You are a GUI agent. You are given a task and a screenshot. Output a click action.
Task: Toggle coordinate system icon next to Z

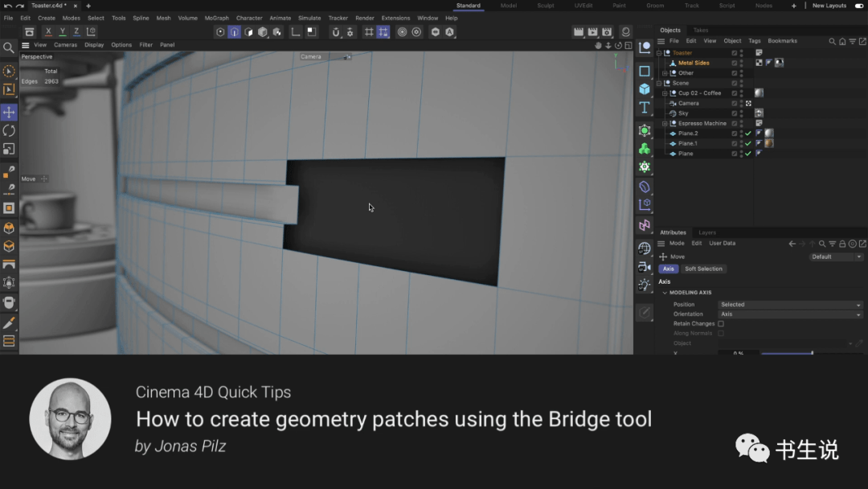tap(92, 32)
